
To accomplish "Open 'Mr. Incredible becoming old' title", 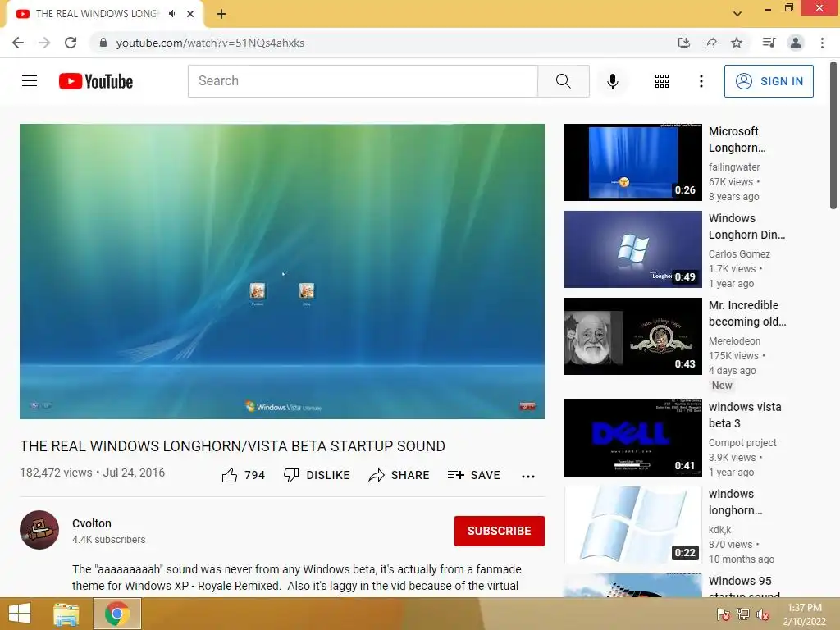I will 747,313.
